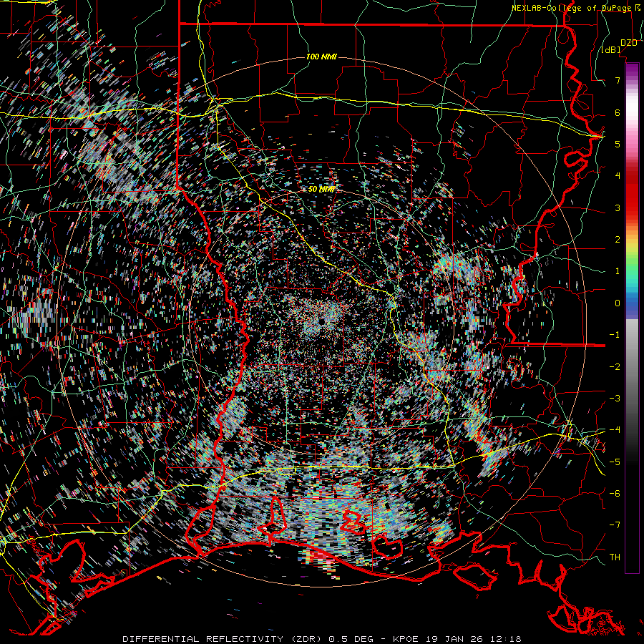Click the -2 dB value on color scale
The width and height of the screenshot is (644, 644).
(x=615, y=367)
